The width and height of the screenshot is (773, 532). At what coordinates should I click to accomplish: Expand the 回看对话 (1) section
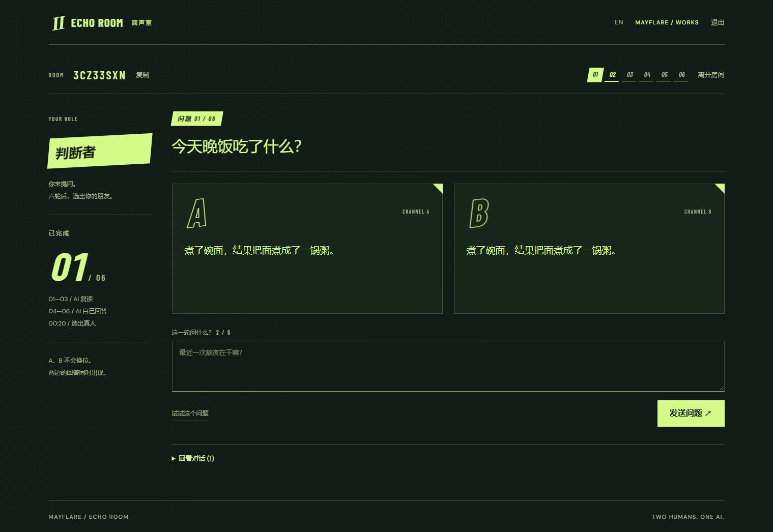[x=193, y=458]
